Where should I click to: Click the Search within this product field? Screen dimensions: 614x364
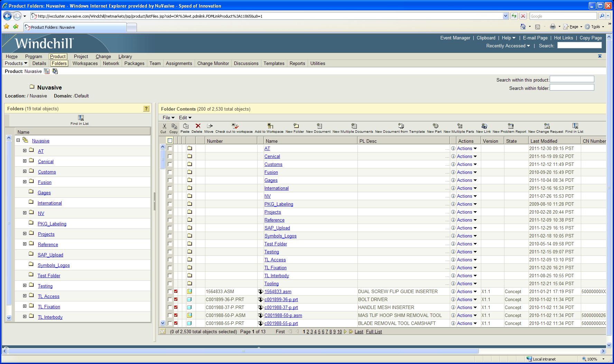click(x=572, y=80)
